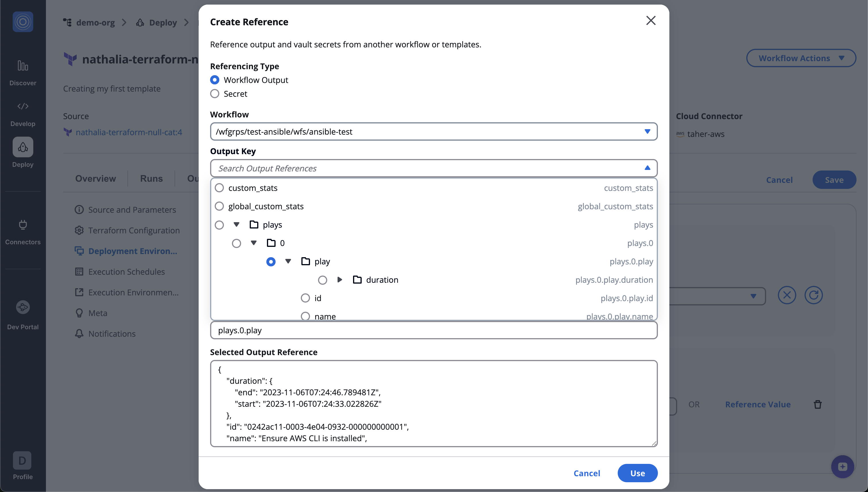Click the Search Output References field
This screenshot has width=868, height=492.
pos(426,168)
